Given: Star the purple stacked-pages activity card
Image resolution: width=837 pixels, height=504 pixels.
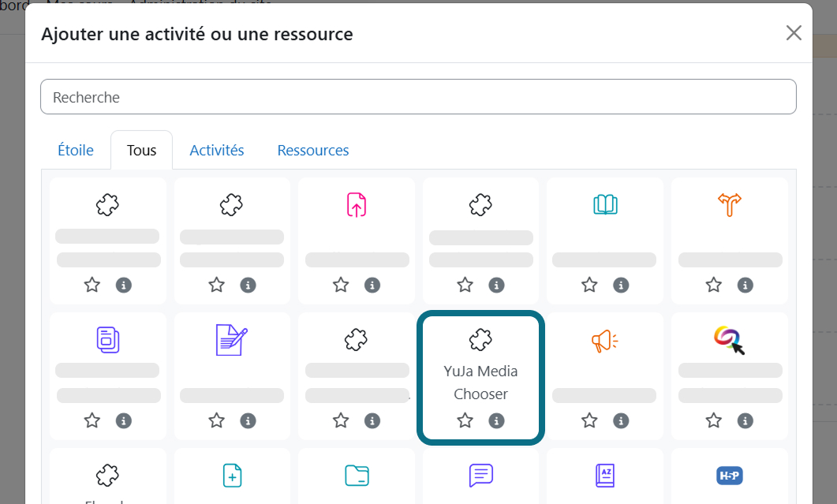Looking at the screenshot, I should (92, 420).
